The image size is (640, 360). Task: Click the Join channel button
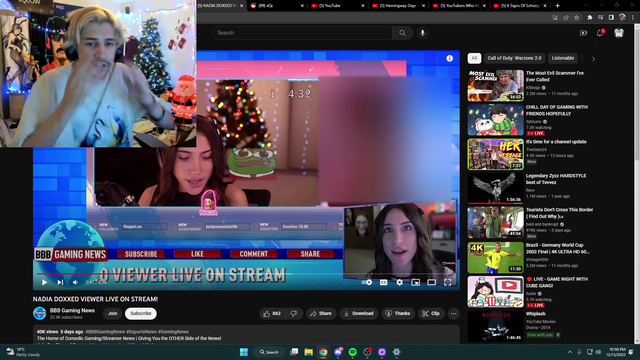[x=113, y=313]
